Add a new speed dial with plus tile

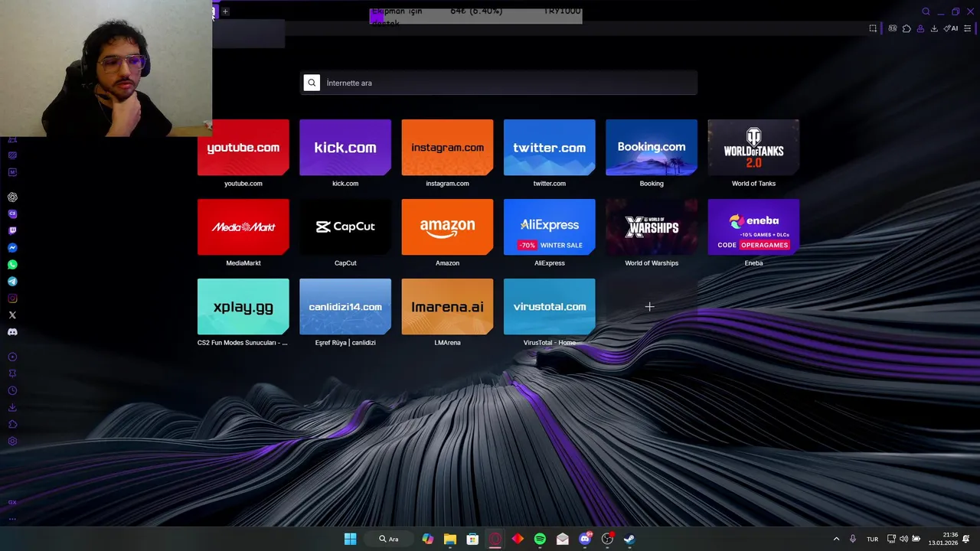click(x=652, y=307)
